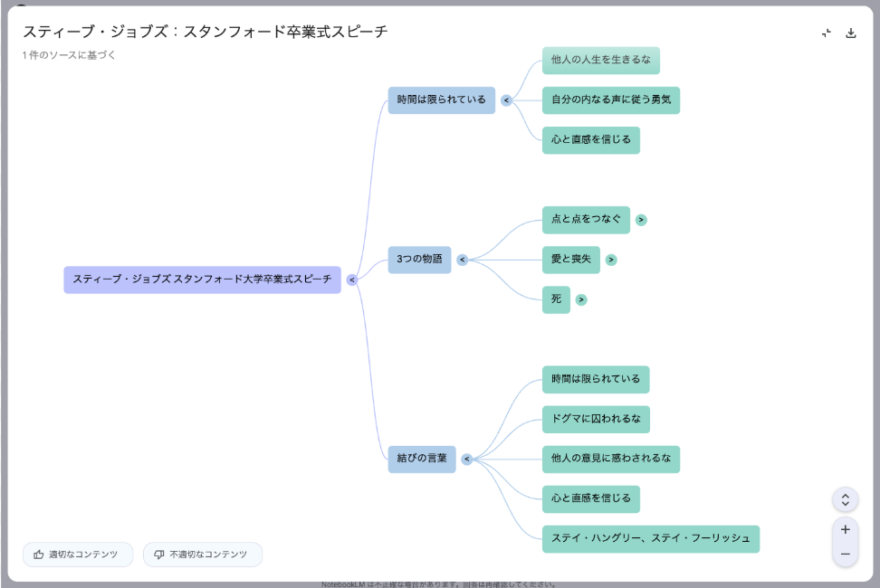880x588 pixels.
Task: Click the 1件のソースに基づく subtitle text
Action: click(x=69, y=55)
